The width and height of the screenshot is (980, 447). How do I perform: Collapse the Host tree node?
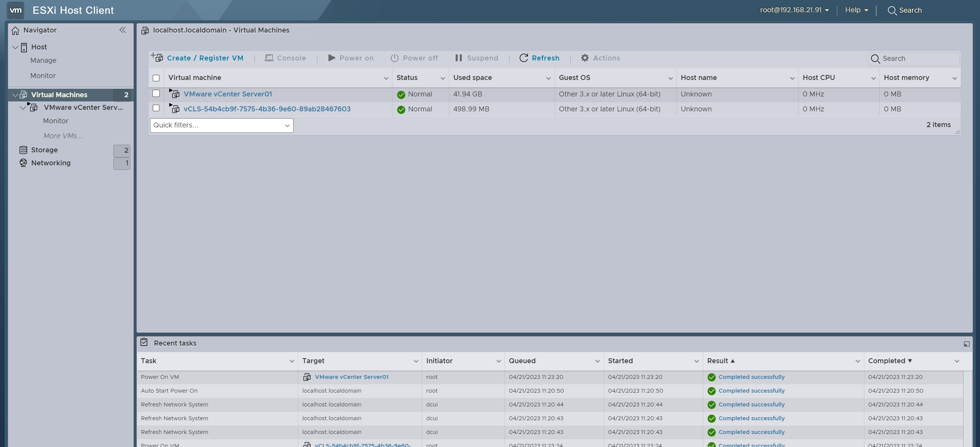[15, 47]
